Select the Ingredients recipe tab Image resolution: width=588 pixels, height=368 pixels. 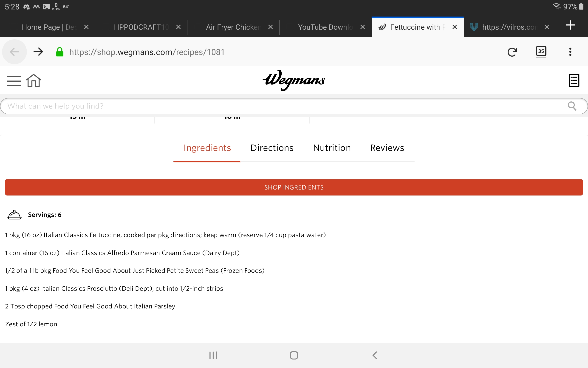point(207,148)
